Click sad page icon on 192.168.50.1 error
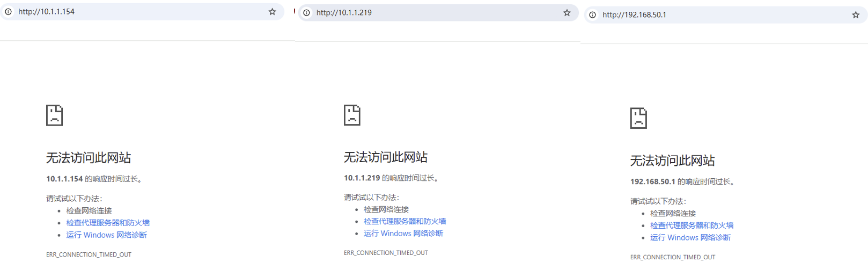 [x=638, y=118]
